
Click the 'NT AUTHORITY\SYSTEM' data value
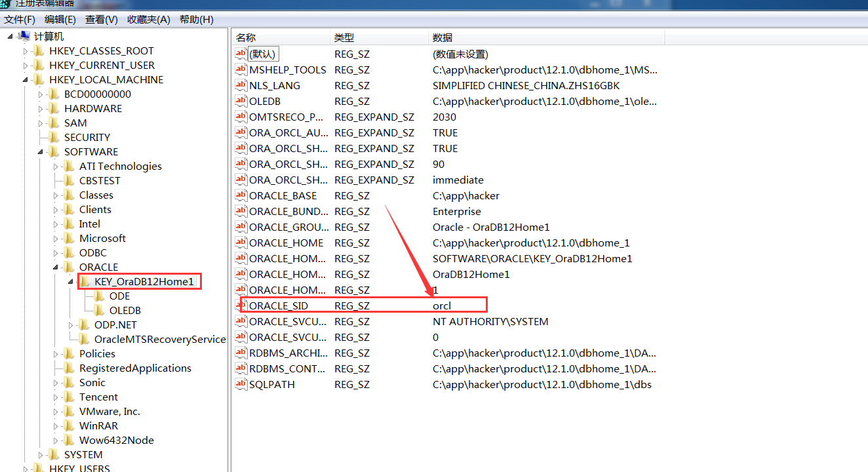coord(490,321)
